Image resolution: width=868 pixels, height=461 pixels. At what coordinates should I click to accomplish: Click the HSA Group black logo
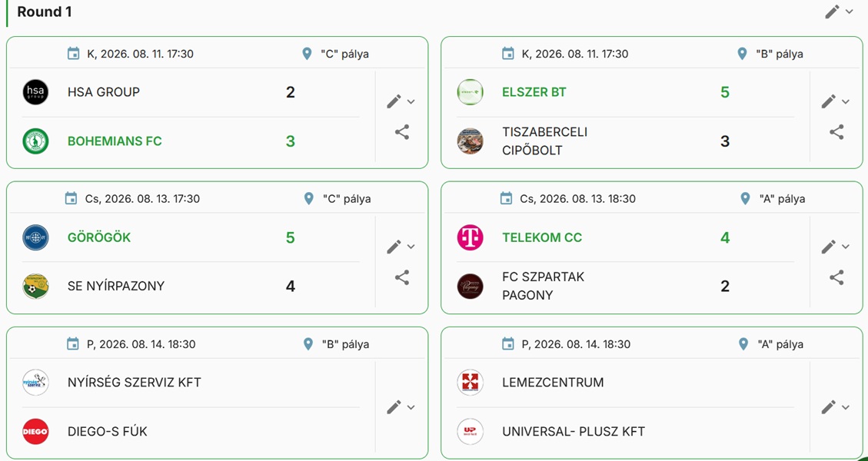coord(35,92)
